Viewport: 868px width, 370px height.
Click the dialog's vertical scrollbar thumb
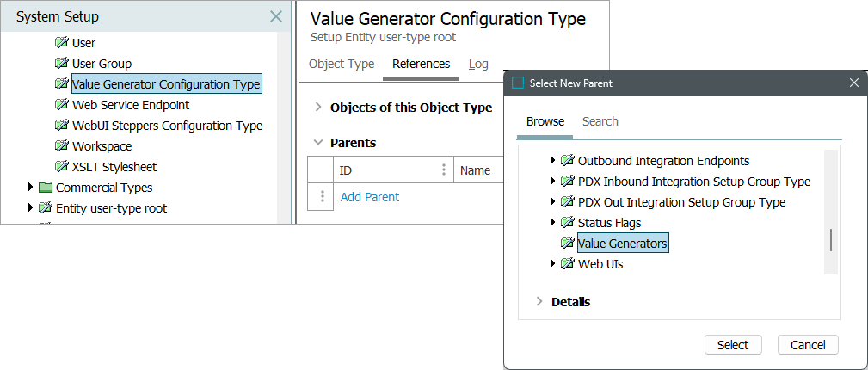tap(830, 241)
